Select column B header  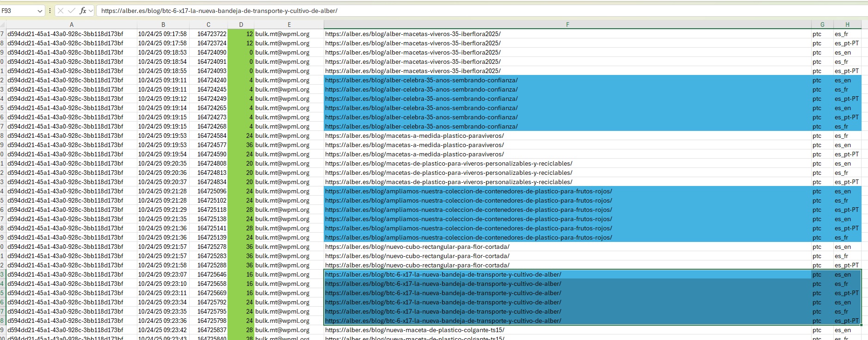(x=163, y=25)
